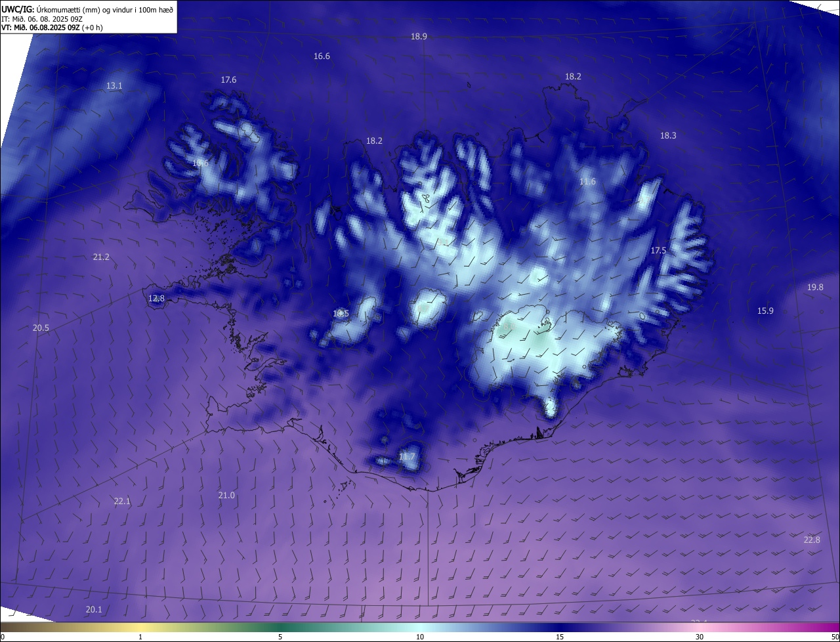Click the color scale label 10
Image resolution: width=840 pixels, height=642 pixels.
pos(420,637)
